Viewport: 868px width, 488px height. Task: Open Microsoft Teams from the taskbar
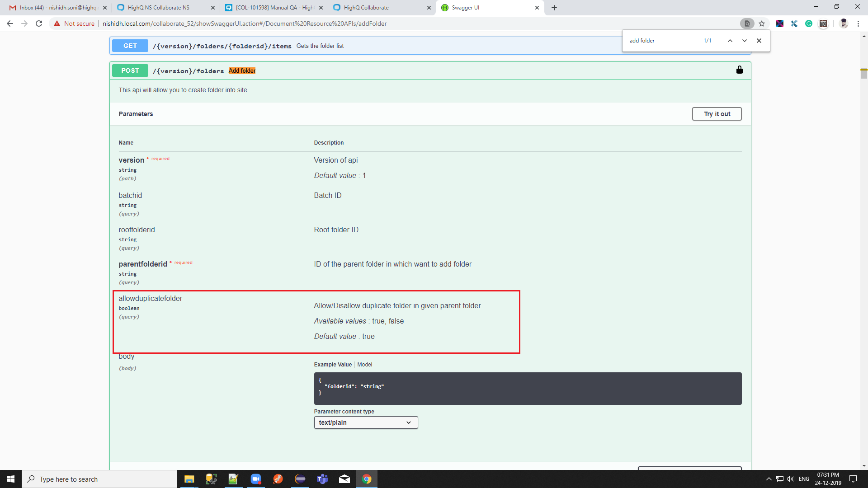(322, 479)
